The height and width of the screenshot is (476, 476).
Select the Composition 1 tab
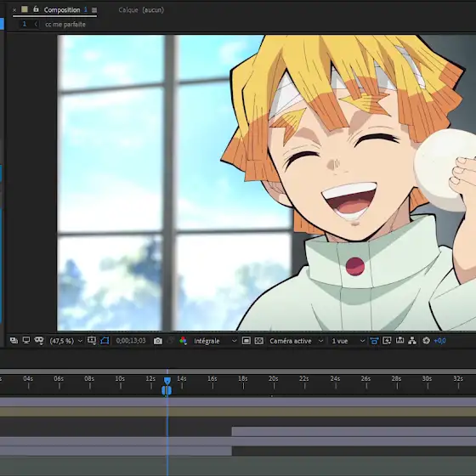pos(65,10)
